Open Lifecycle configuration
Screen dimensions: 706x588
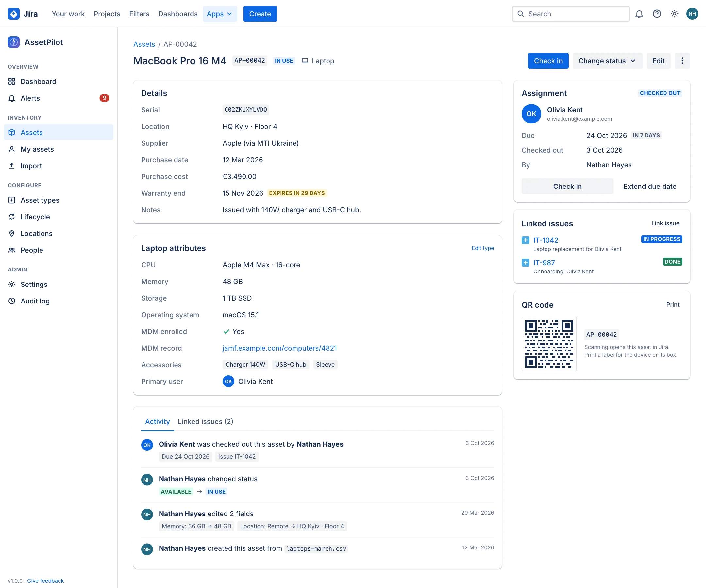[59, 217]
